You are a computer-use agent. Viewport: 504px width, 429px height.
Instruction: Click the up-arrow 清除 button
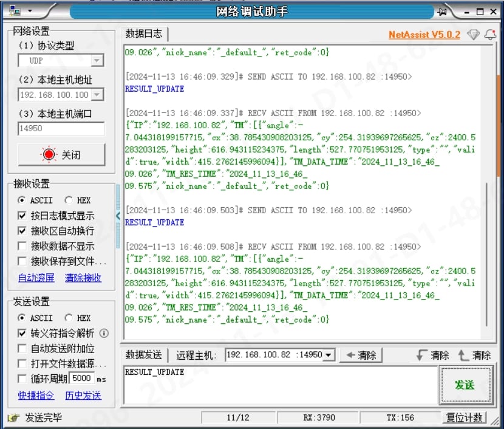click(x=474, y=355)
